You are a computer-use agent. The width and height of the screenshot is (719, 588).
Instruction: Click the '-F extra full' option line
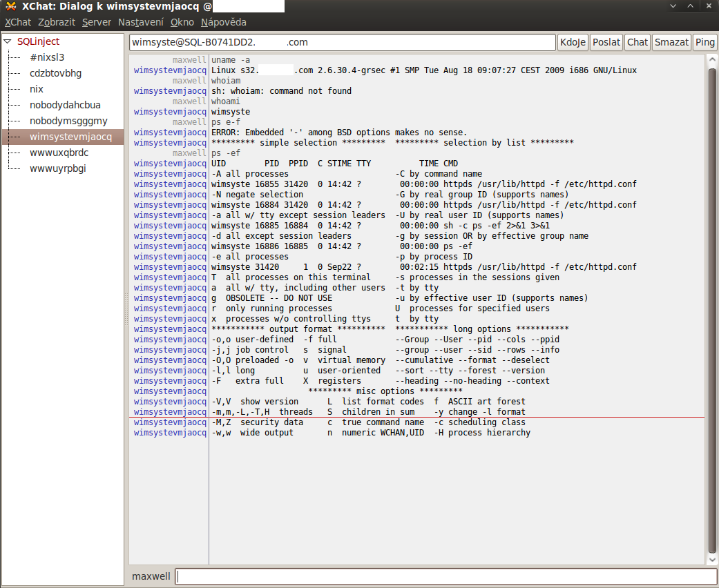coord(381,381)
